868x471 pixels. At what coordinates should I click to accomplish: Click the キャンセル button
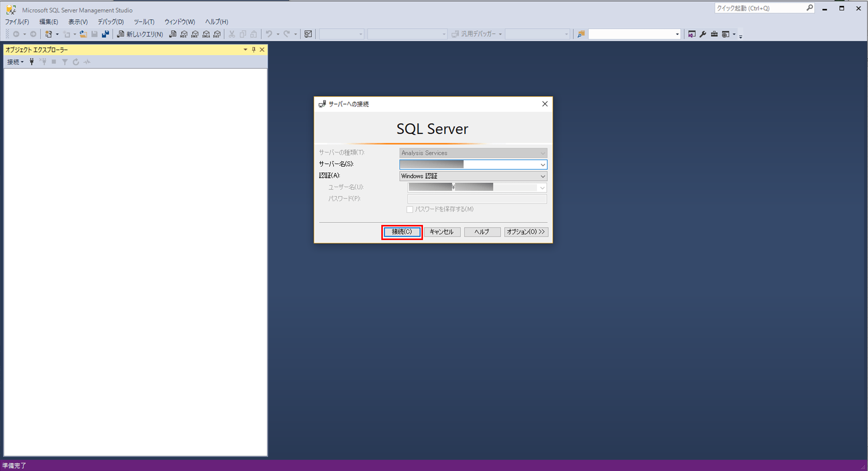(442, 232)
